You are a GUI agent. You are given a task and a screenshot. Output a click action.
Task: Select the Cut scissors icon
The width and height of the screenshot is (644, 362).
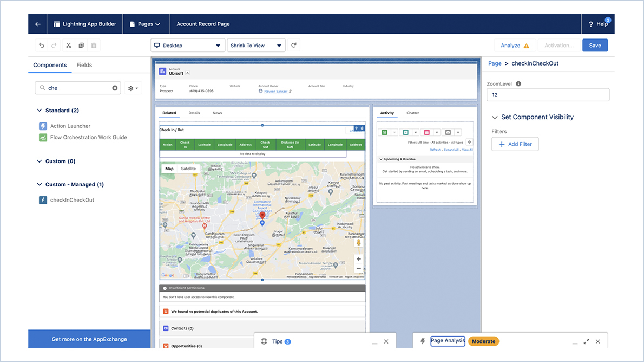pyautogui.click(x=68, y=46)
